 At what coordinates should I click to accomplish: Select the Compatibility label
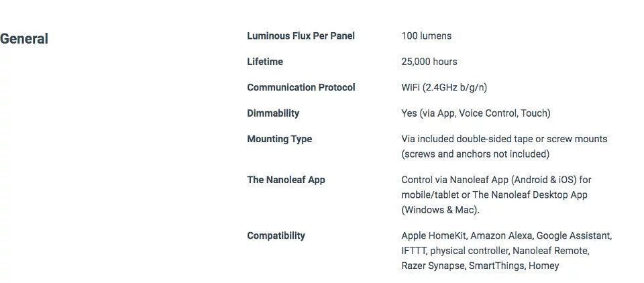coord(276,236)
